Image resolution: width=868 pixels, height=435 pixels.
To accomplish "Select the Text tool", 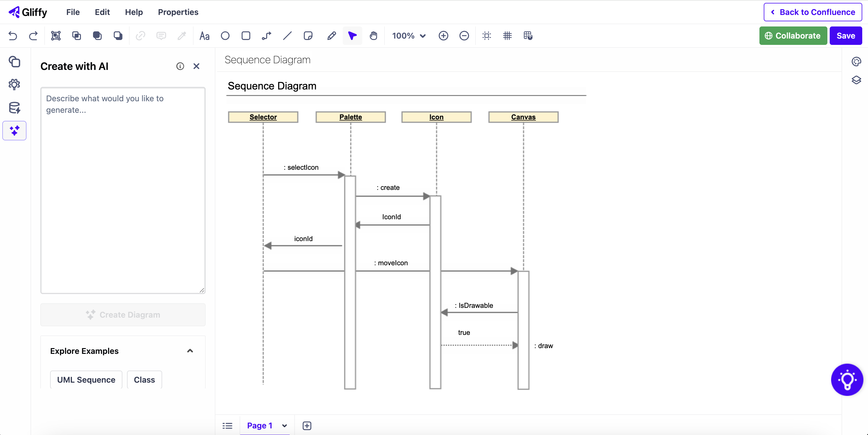I will tap(204, 36).
